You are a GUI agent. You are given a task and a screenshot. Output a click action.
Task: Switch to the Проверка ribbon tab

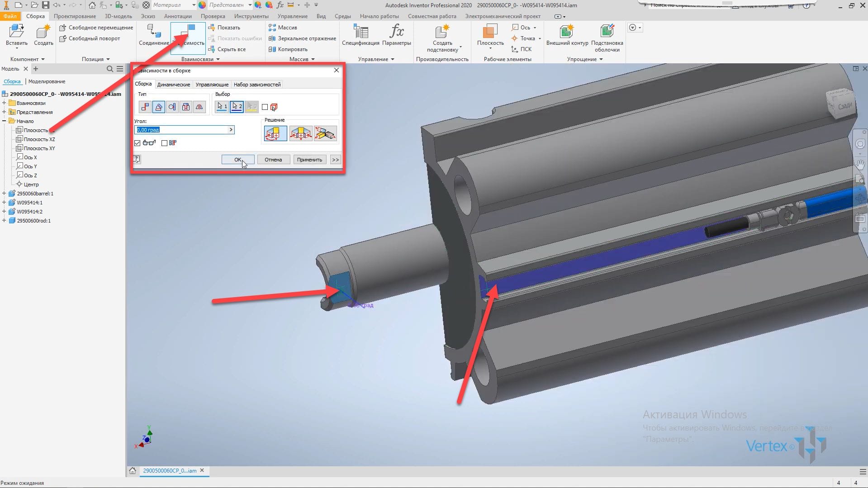point(213,16)
